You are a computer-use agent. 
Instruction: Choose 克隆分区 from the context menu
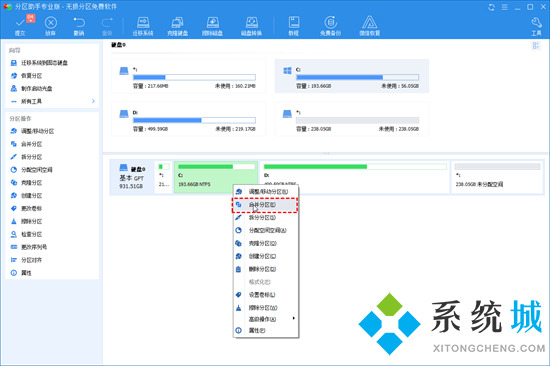266,243
